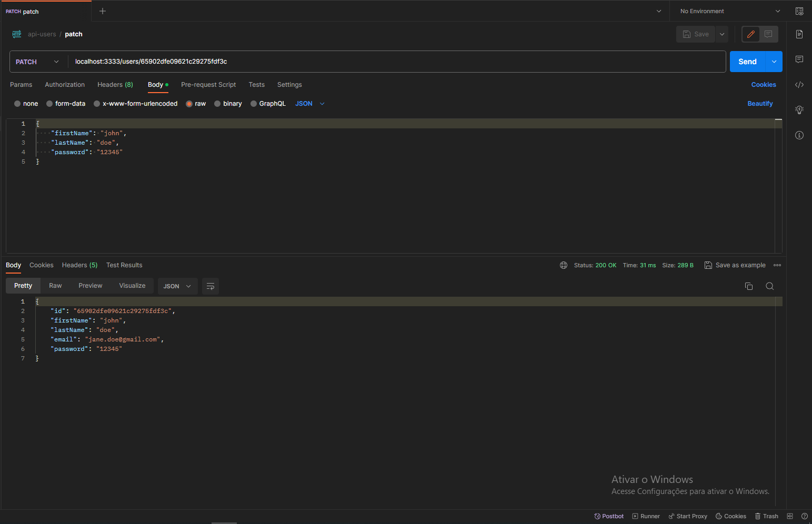The height and width of the screenshot is (524, 812).
Task: Beautify the request body
Action: [x=760, y=104]
